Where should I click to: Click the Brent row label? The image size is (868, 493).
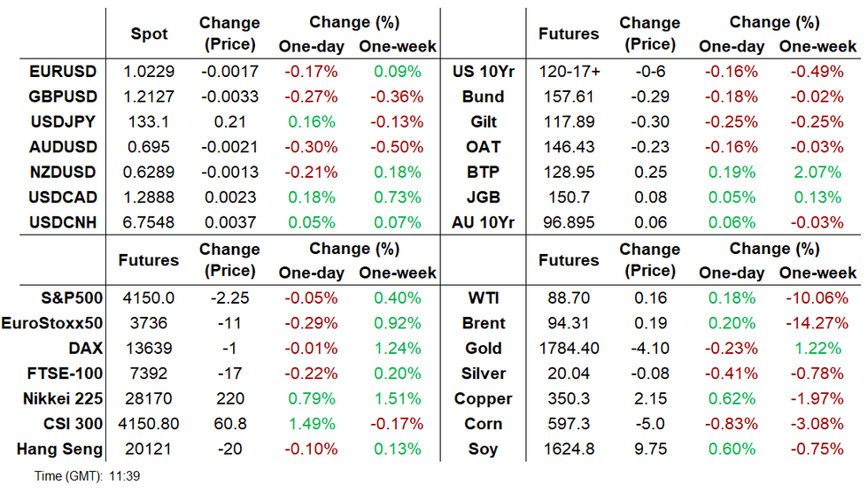tap(484, 323)
